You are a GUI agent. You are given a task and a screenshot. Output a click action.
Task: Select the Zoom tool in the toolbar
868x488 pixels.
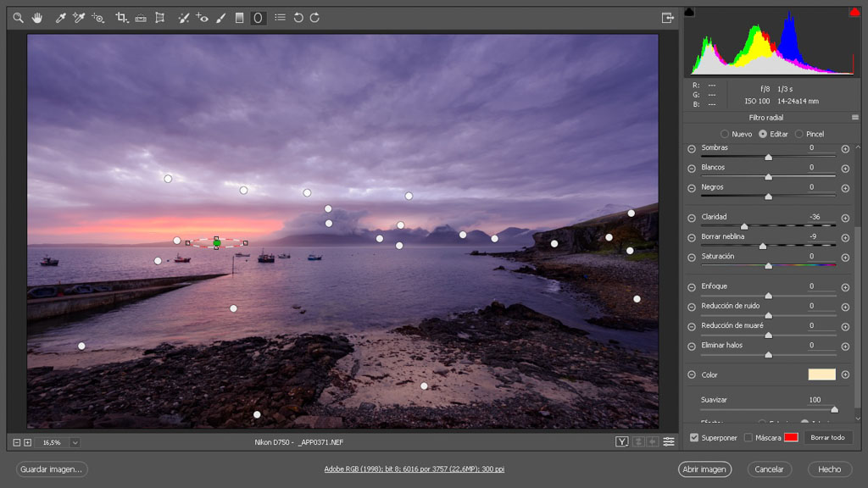click(x=18, y=18)
